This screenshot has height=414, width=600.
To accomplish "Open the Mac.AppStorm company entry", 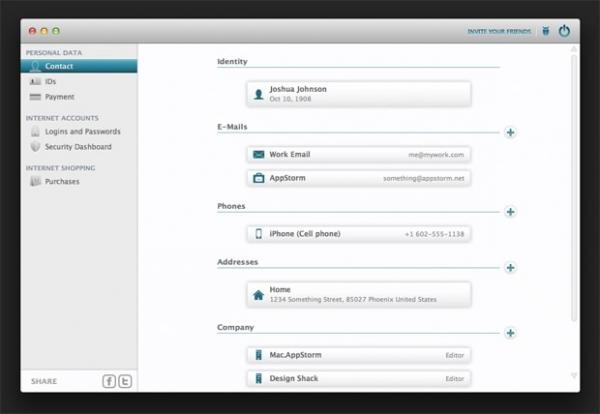I will pyautogui.click(x=359, y=355).
